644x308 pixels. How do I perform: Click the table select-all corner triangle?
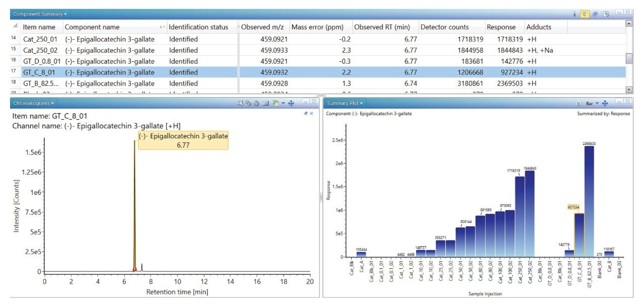15,26
